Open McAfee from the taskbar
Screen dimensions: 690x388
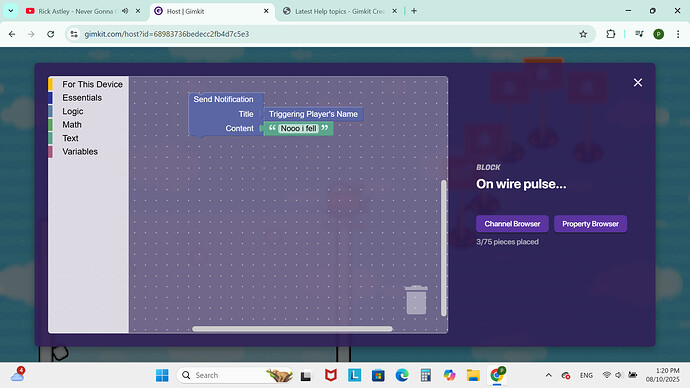(x=330, y=375)
